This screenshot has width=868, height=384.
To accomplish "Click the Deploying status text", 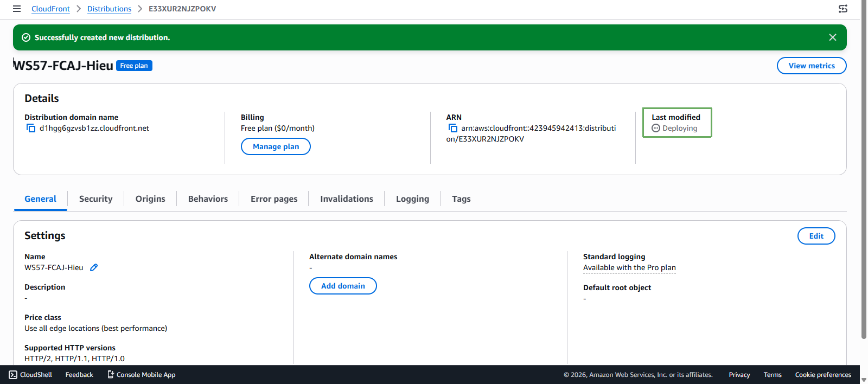I will (x=680, y=129).
